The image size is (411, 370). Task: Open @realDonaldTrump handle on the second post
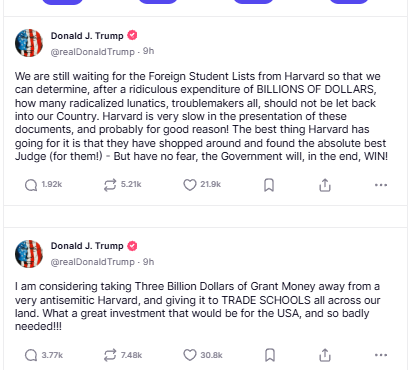coord(93,262)
